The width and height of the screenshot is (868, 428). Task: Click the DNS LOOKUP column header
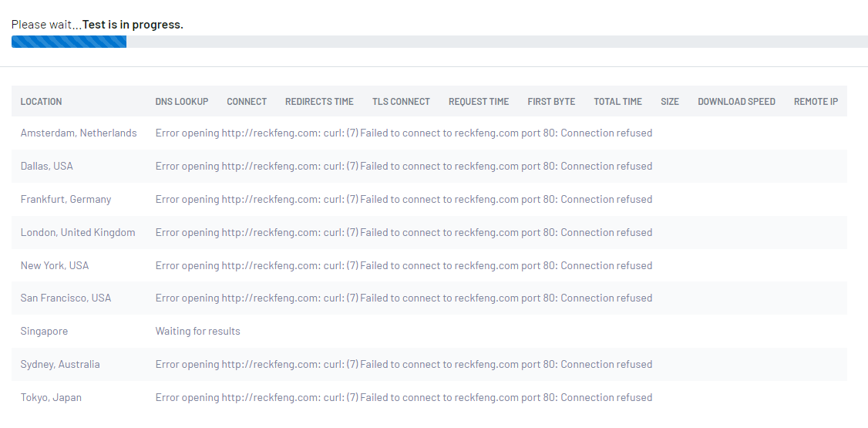pos(182,101)
